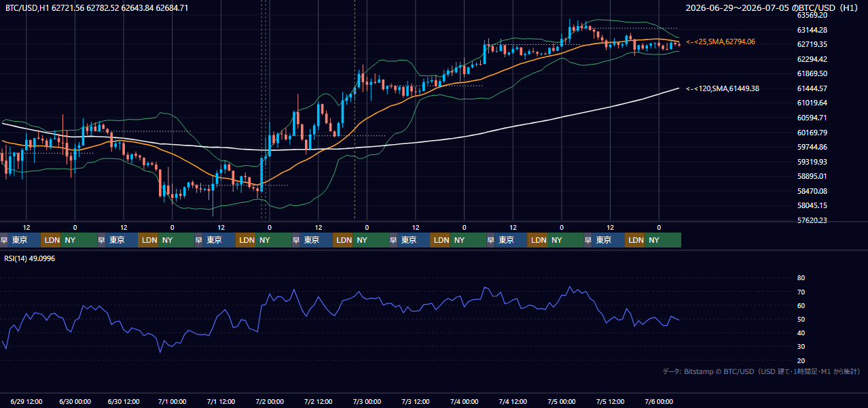Viewport: 868px width, 408px height.
Task: Click RSI scale value 80
Action: click(x=801, y=278)
